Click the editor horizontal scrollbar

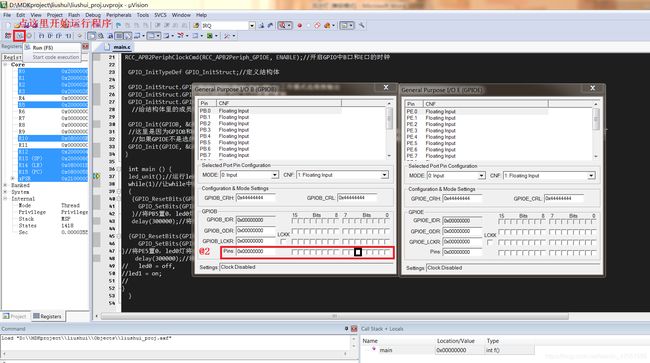(334, 316)
